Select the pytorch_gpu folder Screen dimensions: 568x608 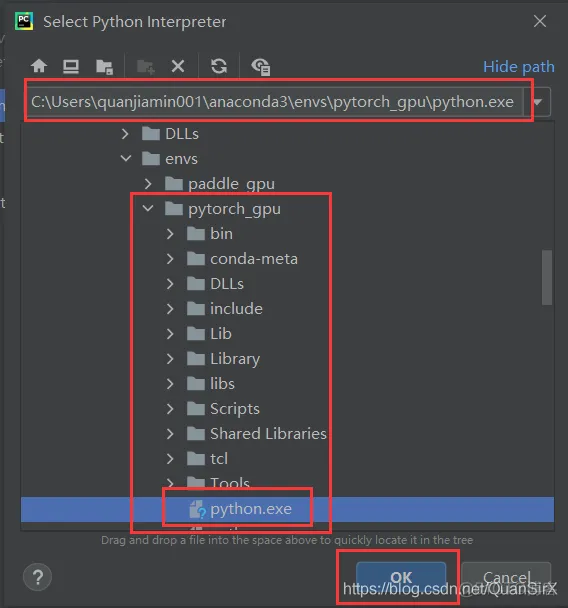coord(234,209)
